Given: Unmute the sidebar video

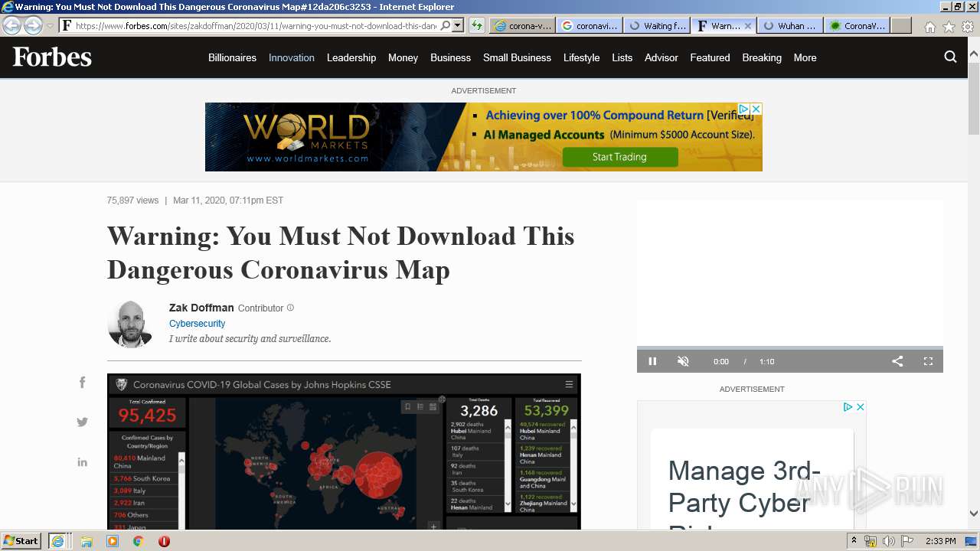Looking at the screenshot, I should coord(684,361).
